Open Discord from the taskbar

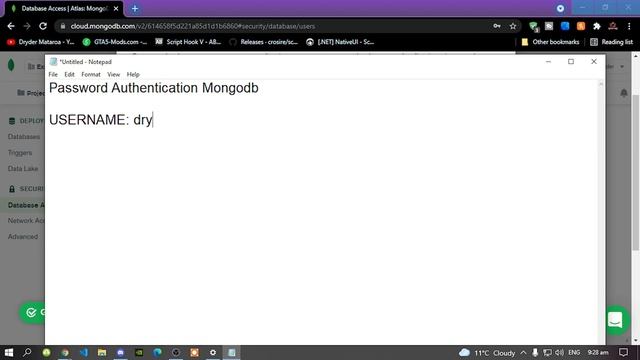point(120,353)
